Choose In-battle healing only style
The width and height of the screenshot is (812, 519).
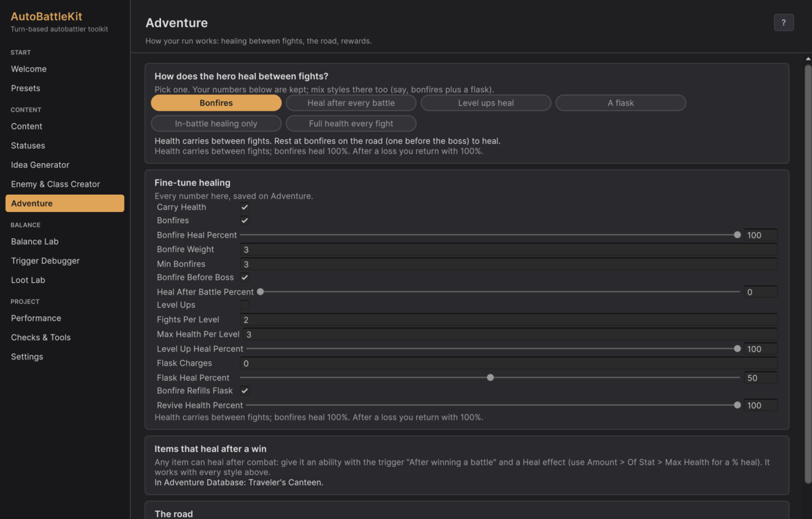pyautogui.click(x=216, y=124)
